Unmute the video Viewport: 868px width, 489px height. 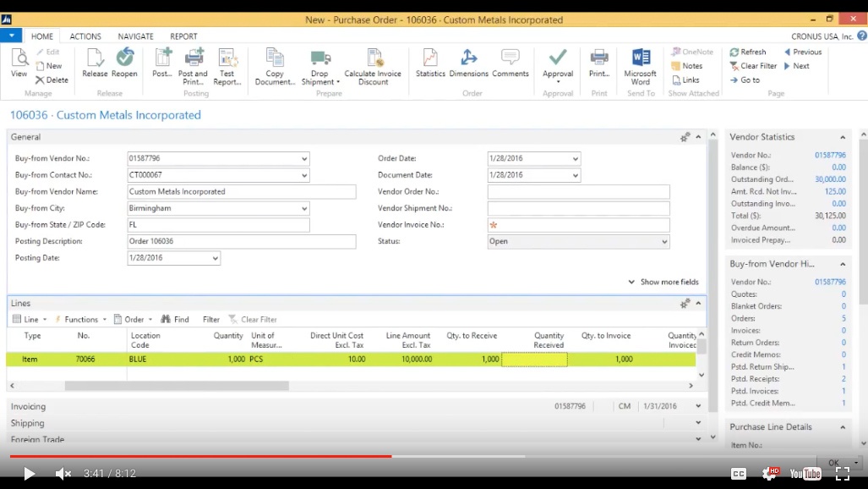click(63, 474)
